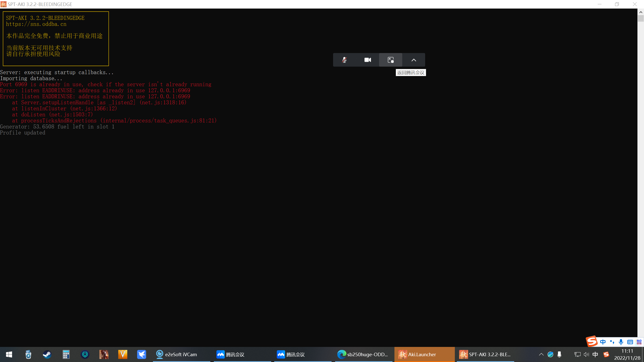Open Steam from the taskbar
Screen dimensions: 644x362
[x=47, y=354]
